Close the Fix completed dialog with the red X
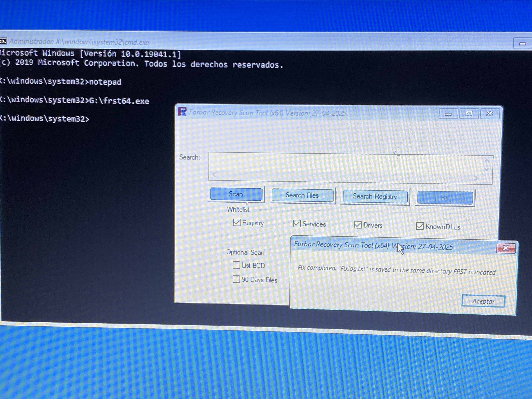The image size is (532, 399). point(506,248)
